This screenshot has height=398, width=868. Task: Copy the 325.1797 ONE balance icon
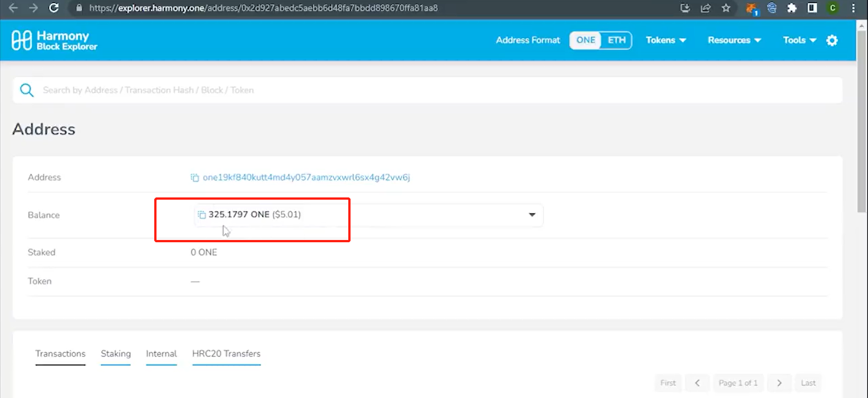pyautogui.click(x=202, y=215)
